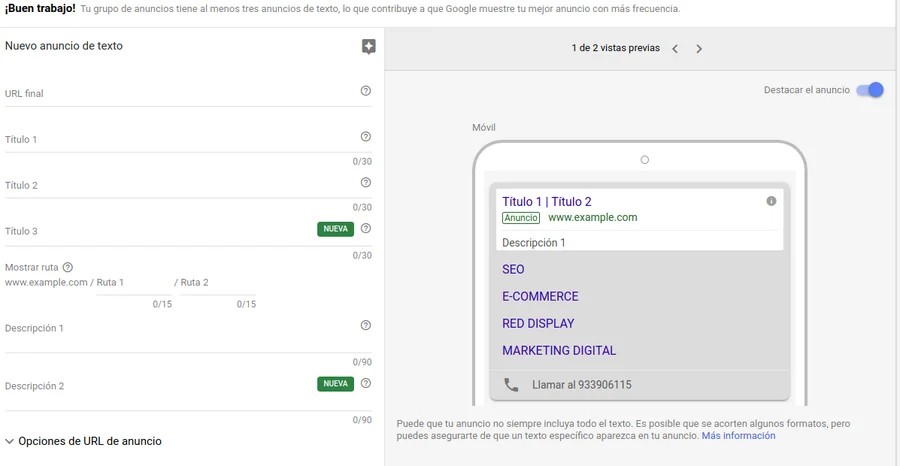
Task: Open help icon for URL final
Action: (x=366, y=91)
